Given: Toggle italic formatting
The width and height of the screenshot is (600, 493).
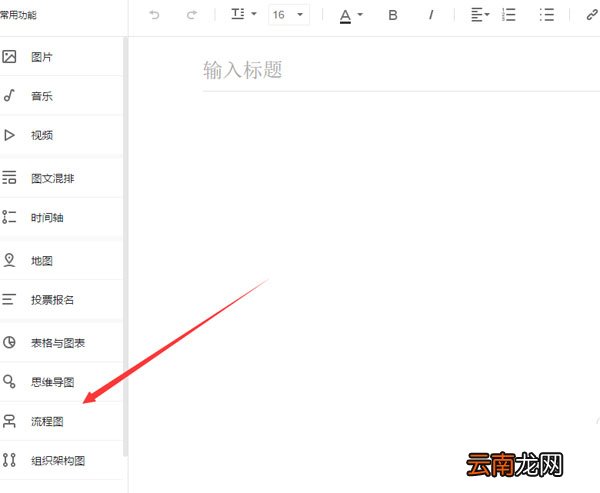Looking at the screenshot, I should tap(431, 15).
